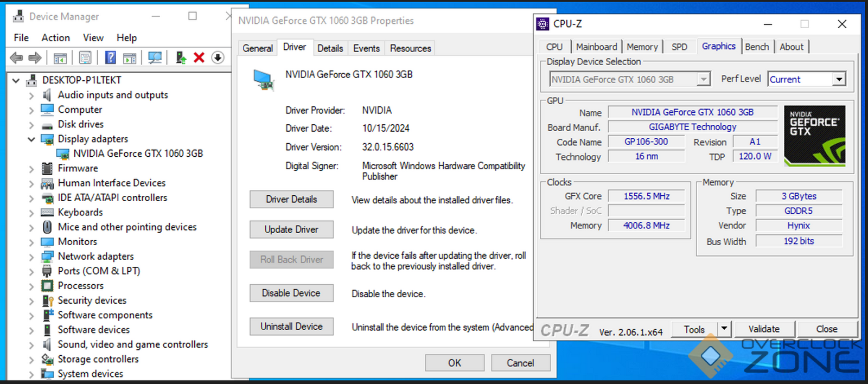Click the CPU-Z title bar application icon

click(x=543, y=24)
